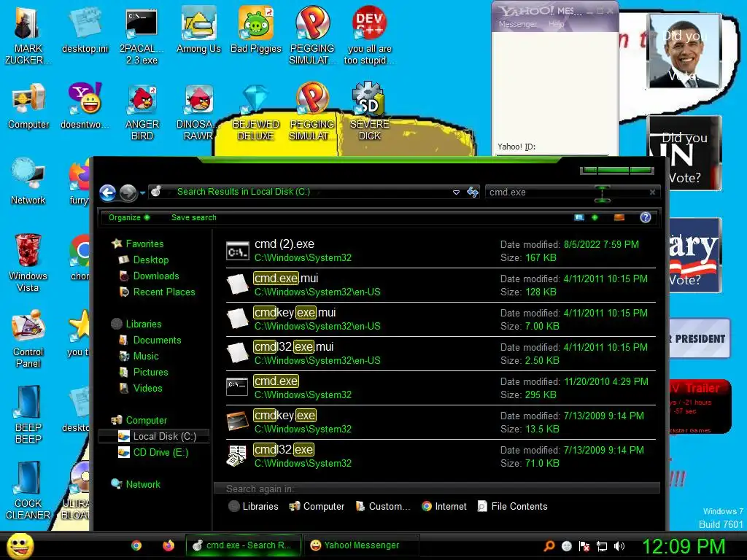Click the network tray icon
This screenshot has width=747, height=560.
[602, 546]
